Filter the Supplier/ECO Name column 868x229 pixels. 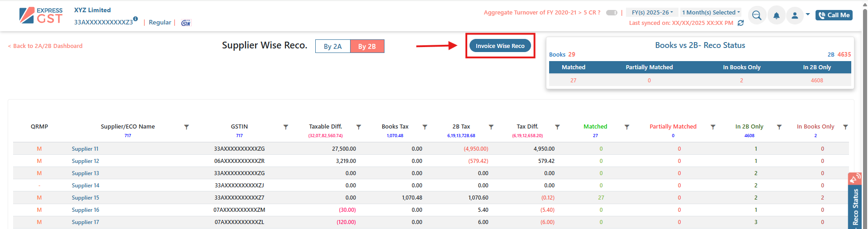point(186,127)
